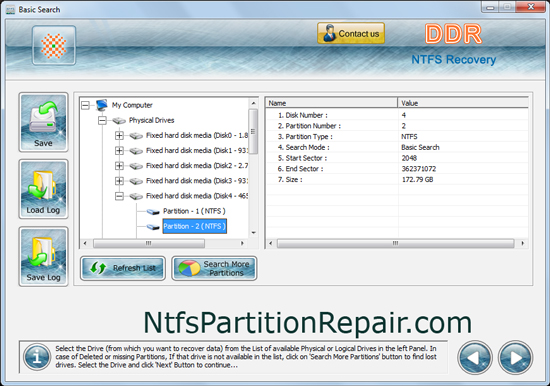
Task: Select Partition - 2 (NTFS) item
Action: pos(194,226)
